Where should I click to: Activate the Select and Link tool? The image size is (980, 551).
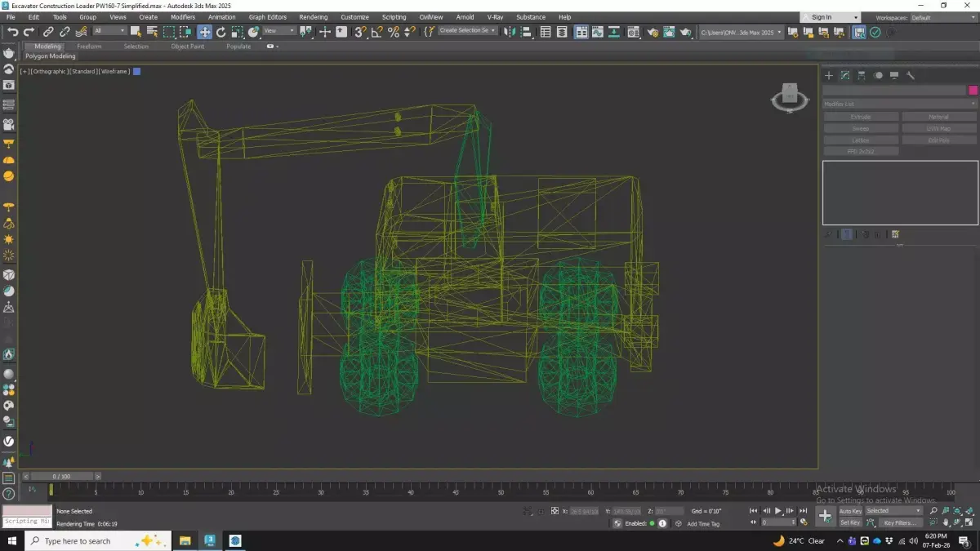click(48, 32)
